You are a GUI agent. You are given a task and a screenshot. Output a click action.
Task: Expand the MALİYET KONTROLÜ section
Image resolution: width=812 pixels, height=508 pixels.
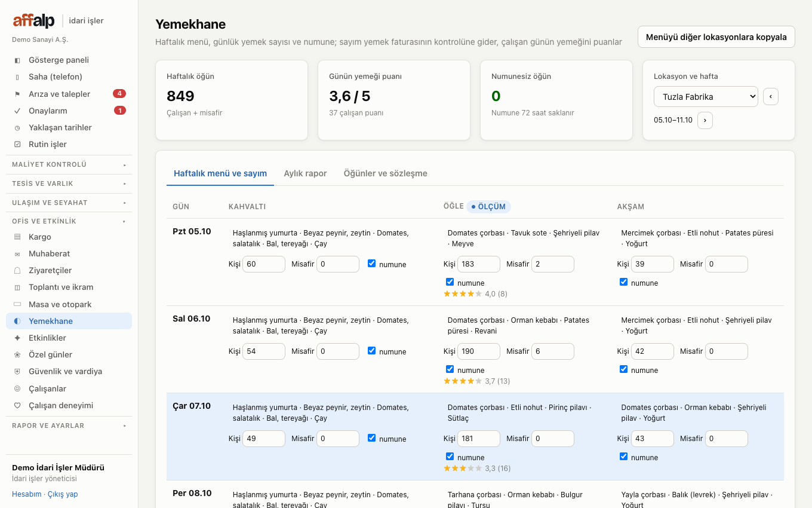pos(69,164)
